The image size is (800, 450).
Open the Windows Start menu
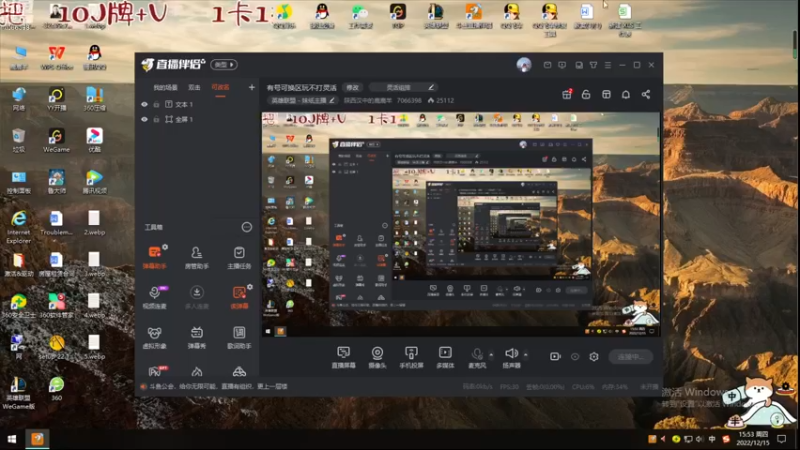tap(12, 439)
